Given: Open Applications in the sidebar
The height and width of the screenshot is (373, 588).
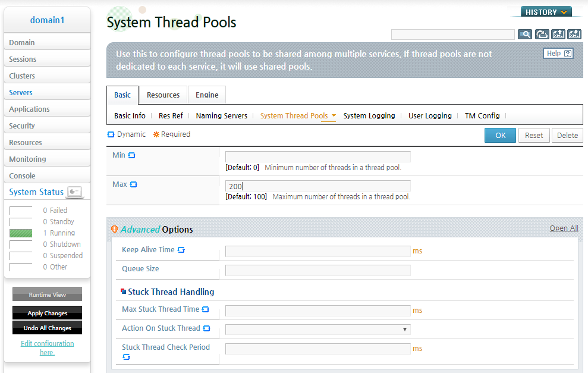Looking at the screenshot, I should click(47, 109).
